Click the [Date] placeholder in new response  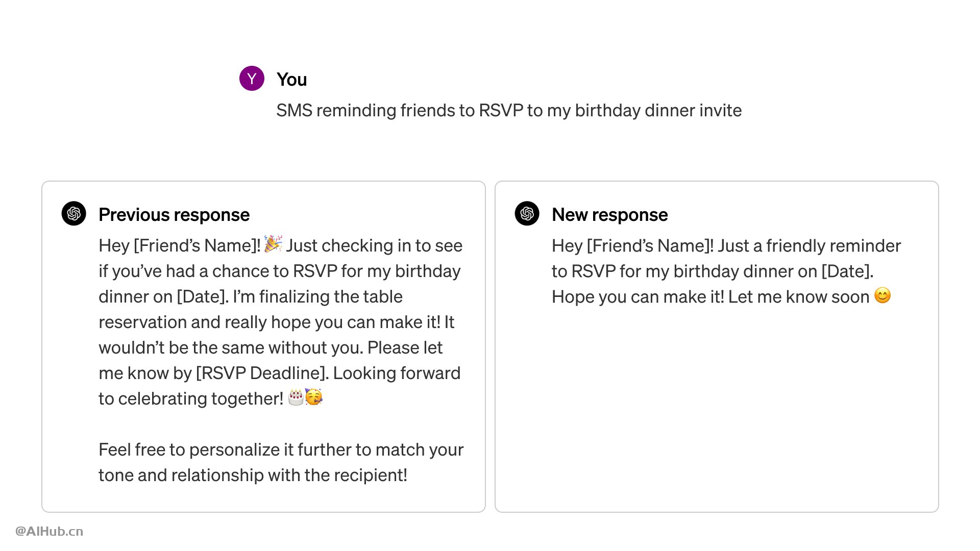[x=845, y=271]
